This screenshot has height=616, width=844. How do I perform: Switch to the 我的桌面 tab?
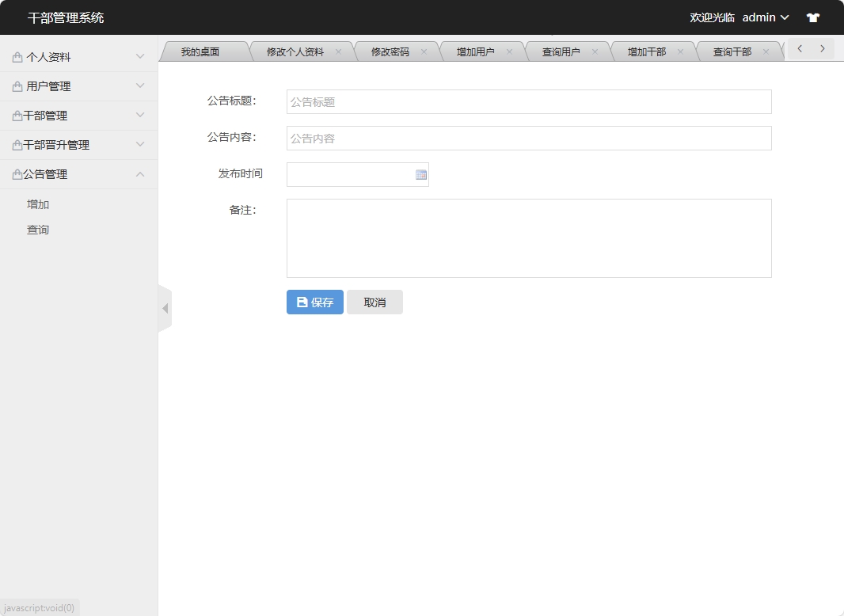click(200, 52)
